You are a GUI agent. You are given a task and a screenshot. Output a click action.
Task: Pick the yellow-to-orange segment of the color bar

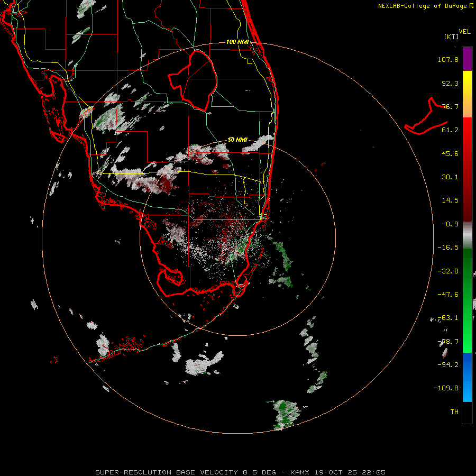(467, 94)
